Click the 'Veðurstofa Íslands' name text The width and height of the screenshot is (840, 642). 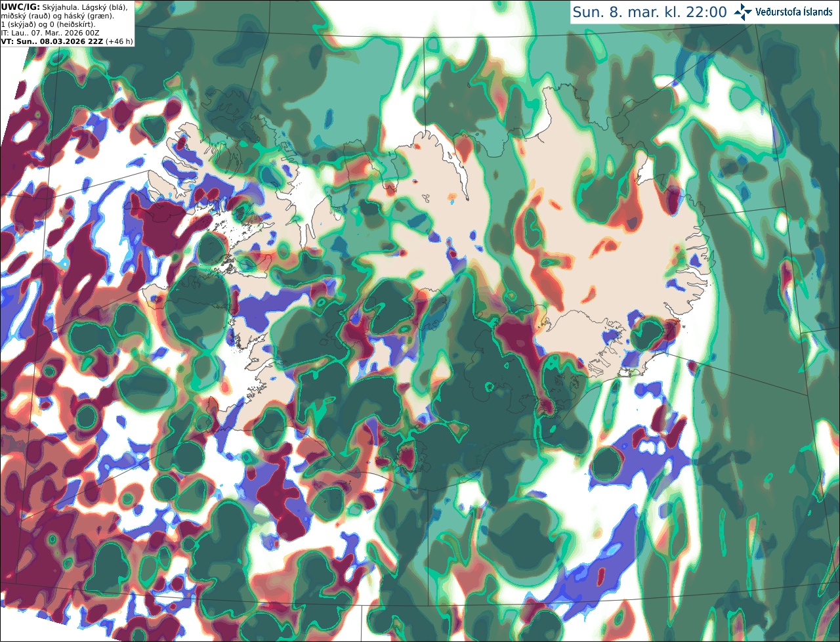794,12
